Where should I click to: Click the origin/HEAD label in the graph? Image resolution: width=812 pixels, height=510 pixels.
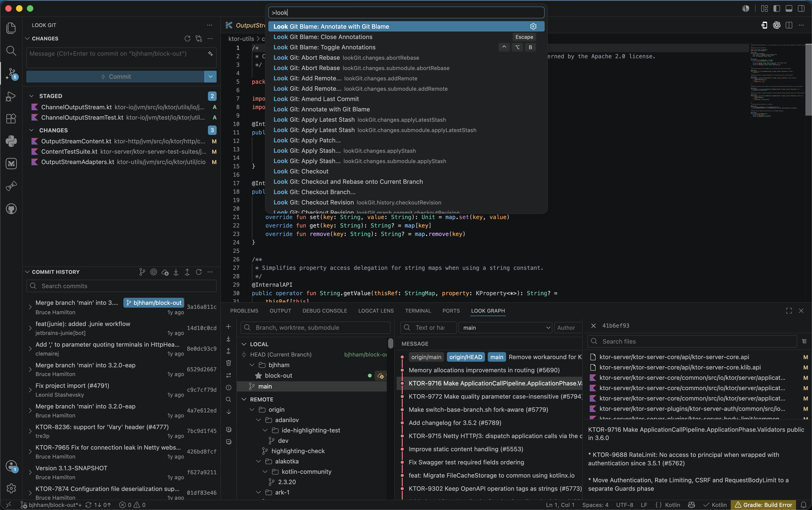[x=466, y=357]
